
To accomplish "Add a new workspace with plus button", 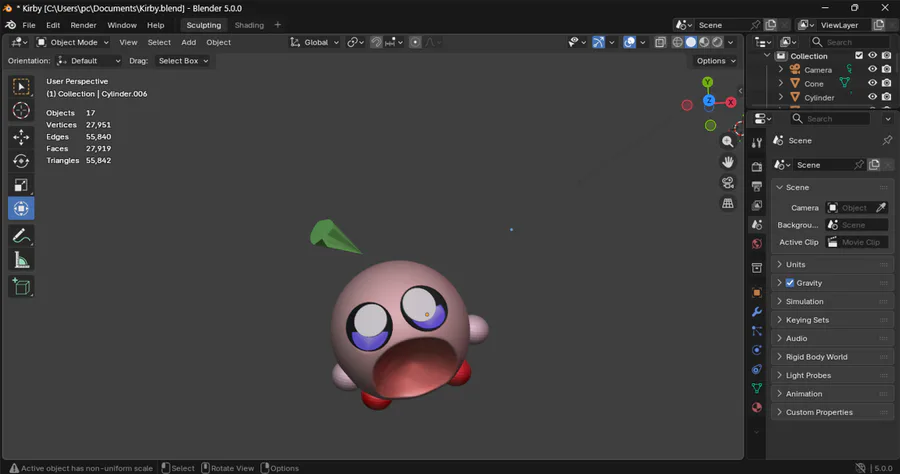I will pyautogui.click(x=278, y=25).
